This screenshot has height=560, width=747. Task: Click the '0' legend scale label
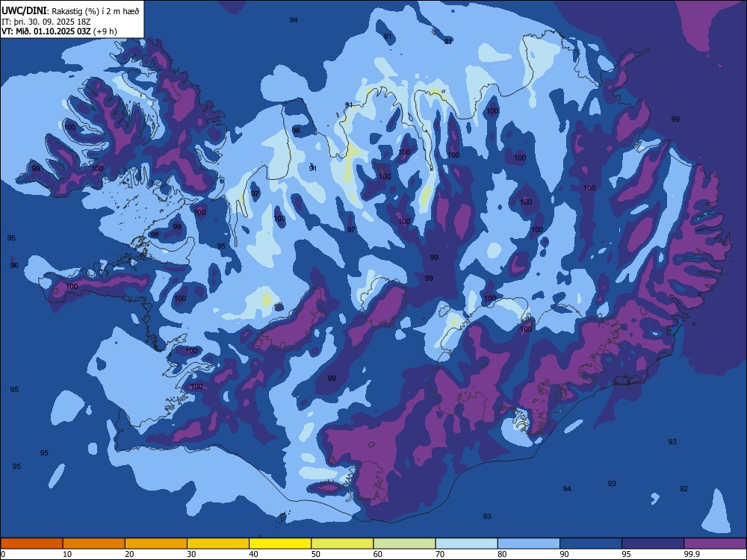pyautogui.click(x=3, y=554)
